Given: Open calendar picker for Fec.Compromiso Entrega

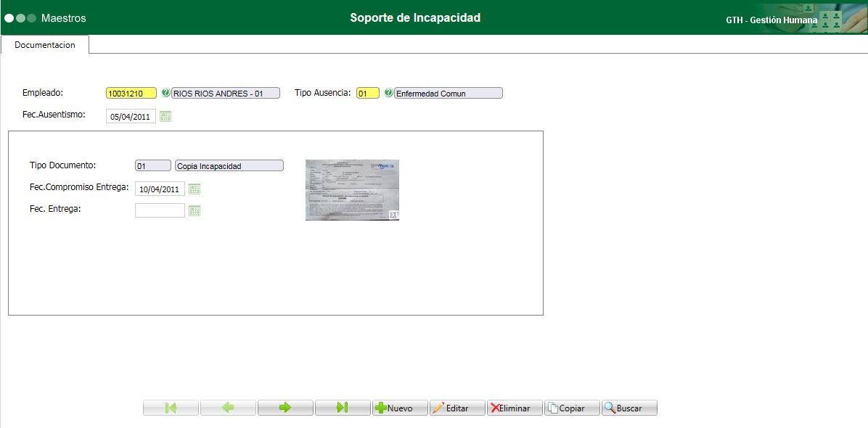Looking at the screenshot, I should point(195,189).
